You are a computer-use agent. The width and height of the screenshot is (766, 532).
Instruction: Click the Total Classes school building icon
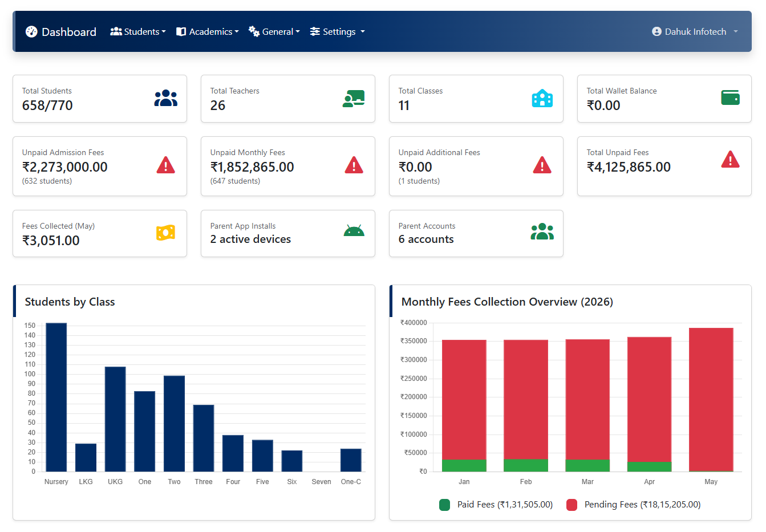[x=542, y=98]
